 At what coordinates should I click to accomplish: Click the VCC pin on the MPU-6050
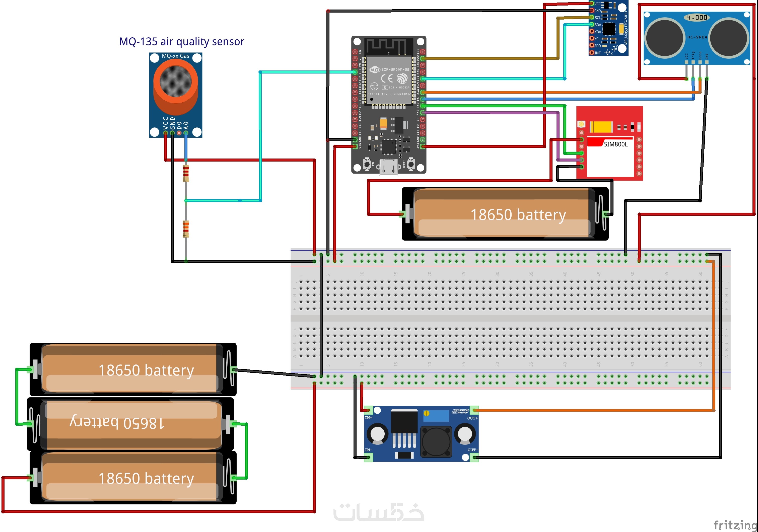(592, 4)
